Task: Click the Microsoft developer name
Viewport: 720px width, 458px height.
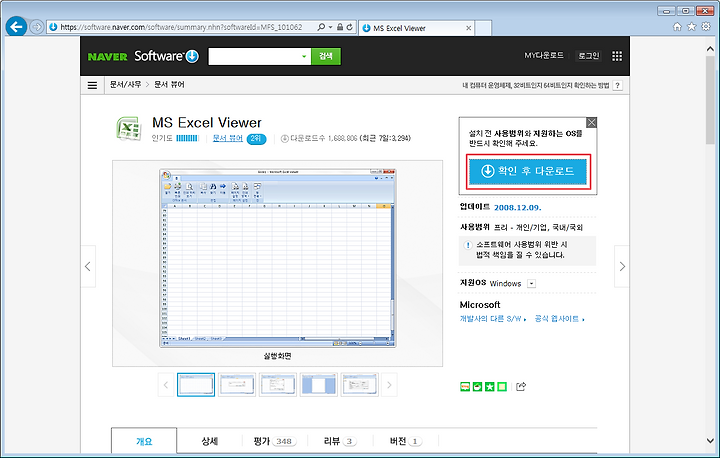Action: point(480,305)
